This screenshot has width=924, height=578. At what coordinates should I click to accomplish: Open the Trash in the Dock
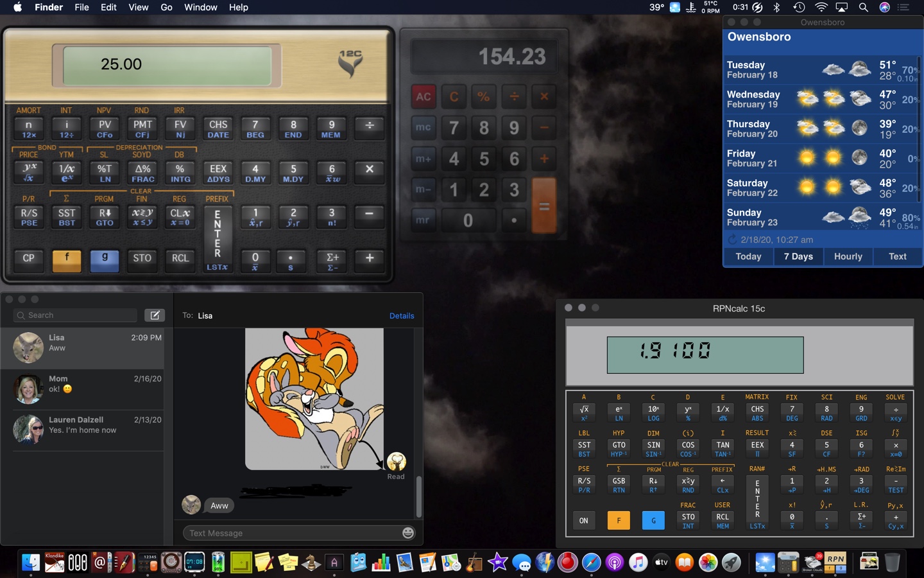(x=892, y=563)
